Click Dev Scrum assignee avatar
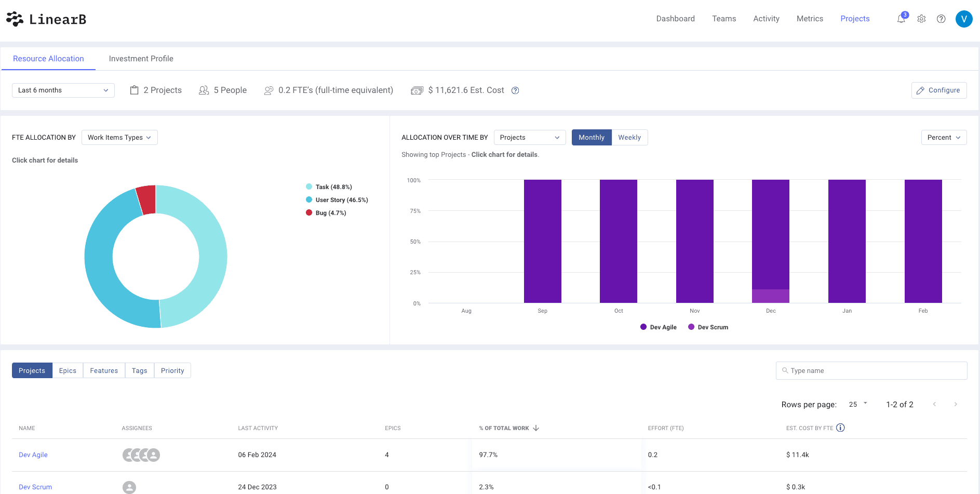The width and height of the screenshot is (980, 494). pos(129,487)
